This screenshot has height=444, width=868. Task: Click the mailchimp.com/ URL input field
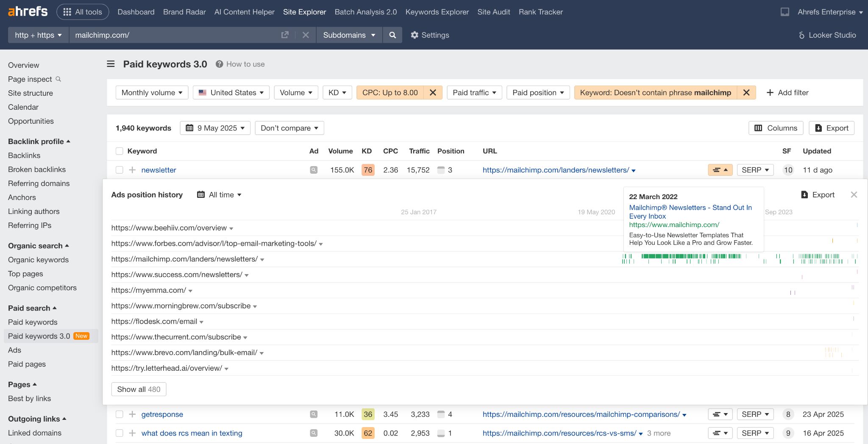pos(170,35)
